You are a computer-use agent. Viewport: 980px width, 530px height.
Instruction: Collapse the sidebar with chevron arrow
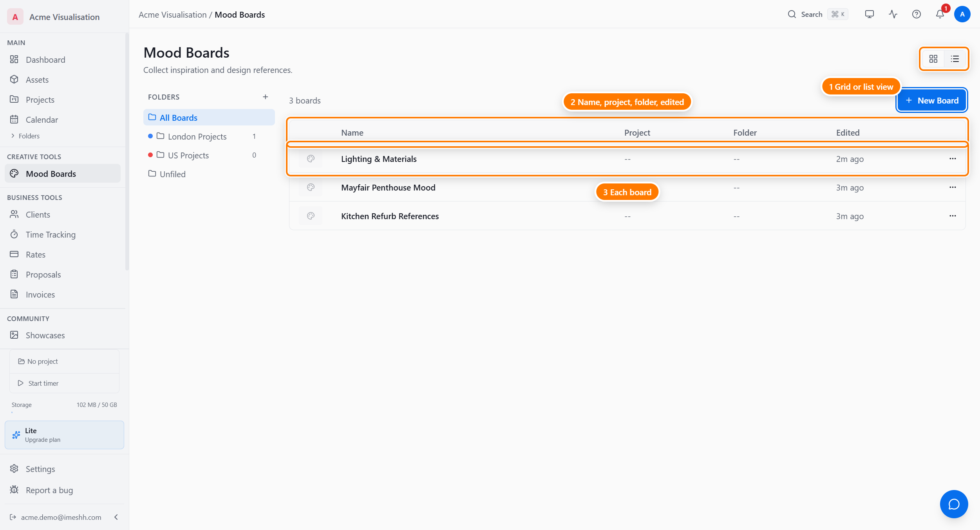pyautogui.click(x=116, y=517)
